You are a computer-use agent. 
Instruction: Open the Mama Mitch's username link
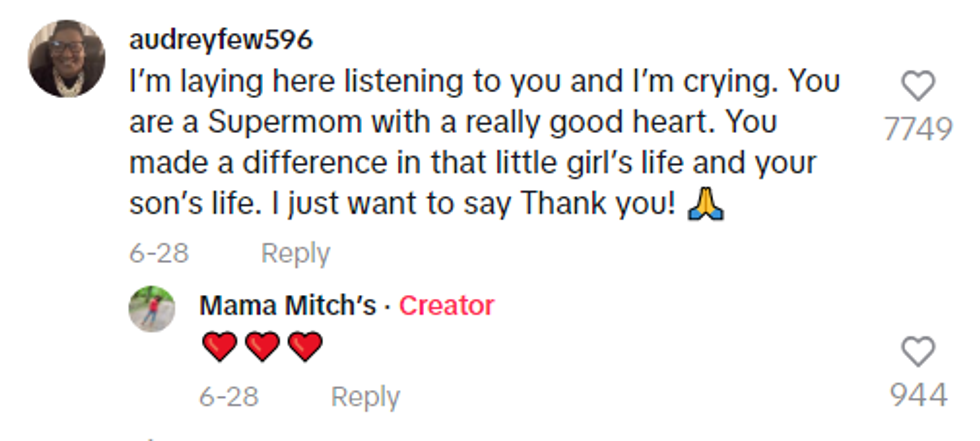(x=288, y=305)
